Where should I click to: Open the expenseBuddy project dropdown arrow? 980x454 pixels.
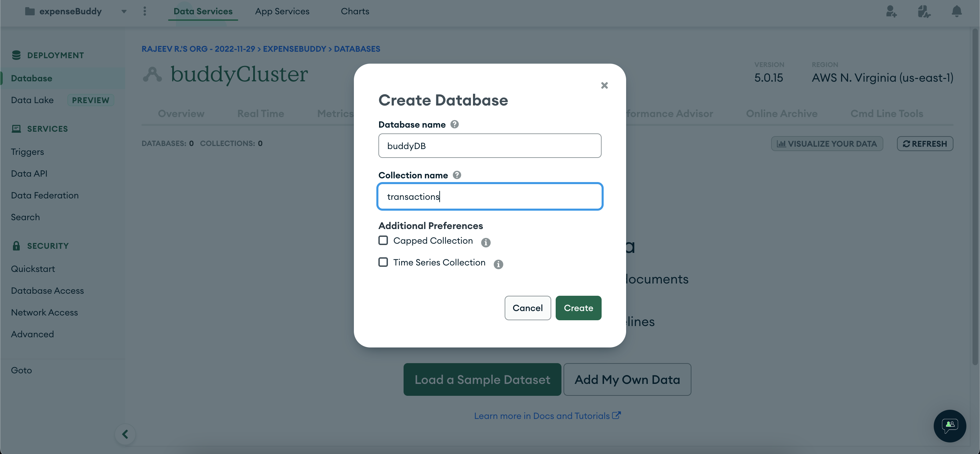point(124,12)
